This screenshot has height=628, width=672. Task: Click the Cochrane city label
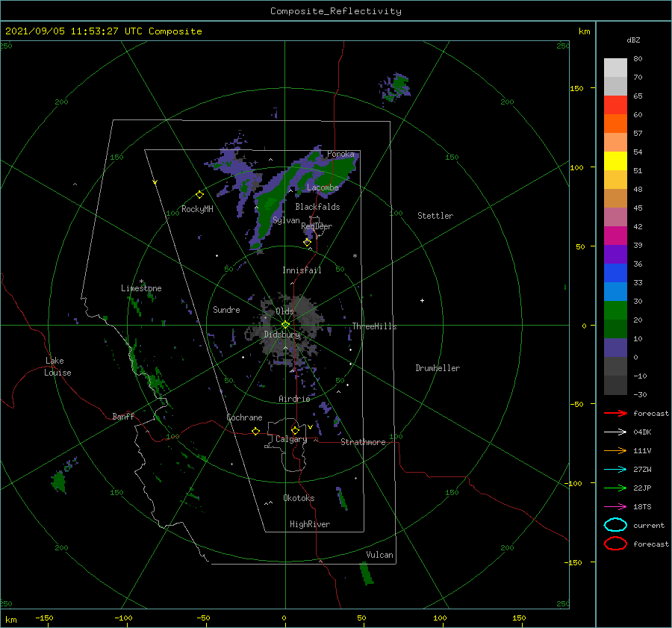click(x=244, y=417)
